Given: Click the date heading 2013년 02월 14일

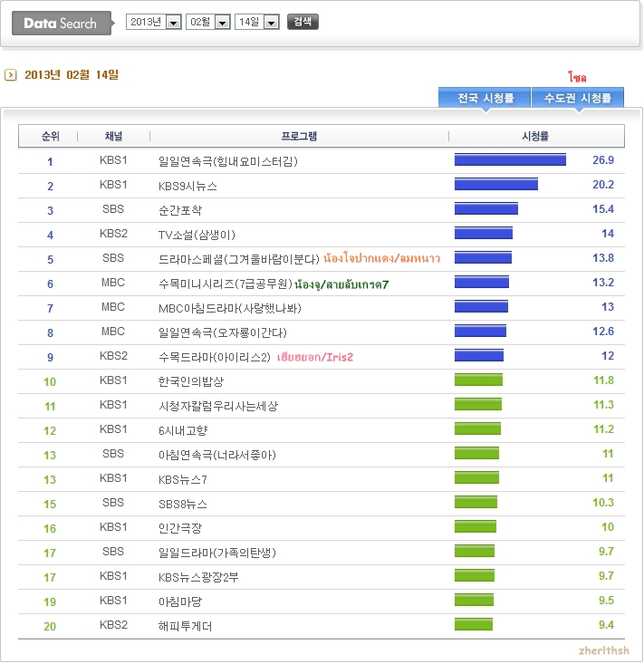Looking at the screenshot, I should pos(72,75).
